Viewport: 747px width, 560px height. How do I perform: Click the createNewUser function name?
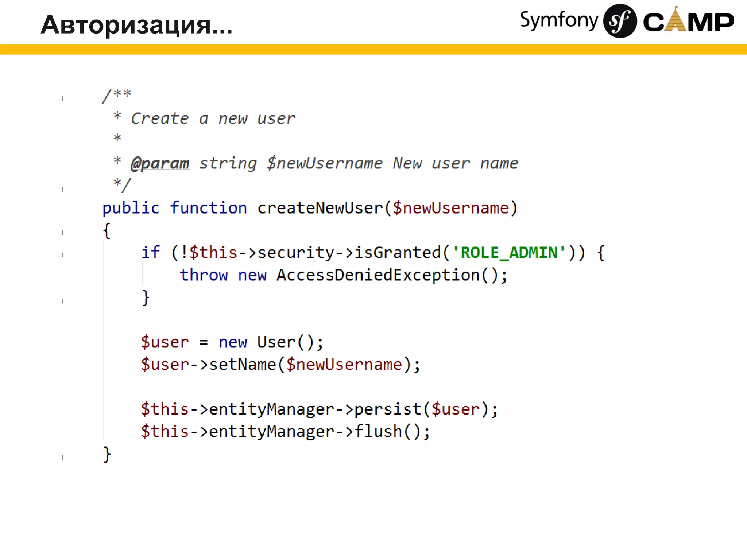(320, 208)
